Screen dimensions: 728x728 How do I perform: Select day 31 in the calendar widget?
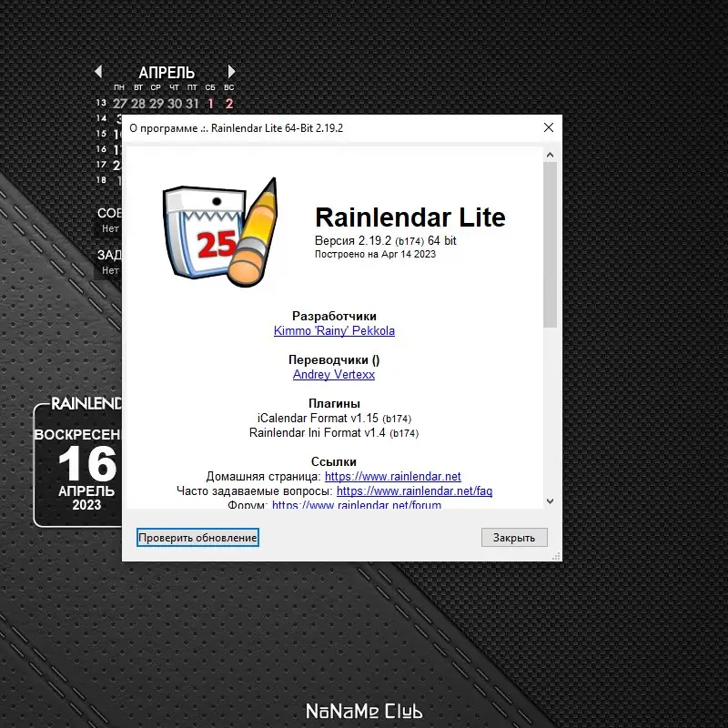point(192,104)
